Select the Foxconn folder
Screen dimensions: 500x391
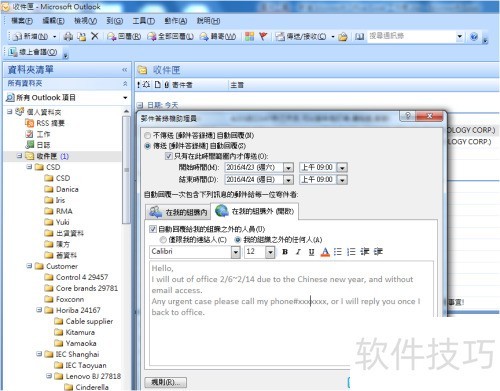point(64,299)
